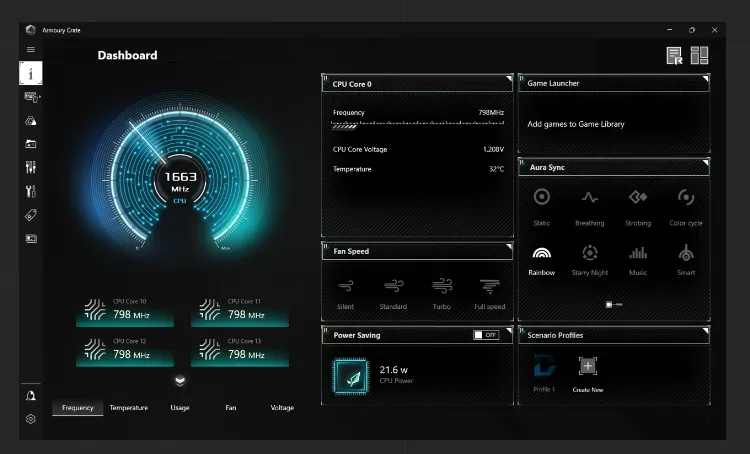Click the report list icon top right
The height and width of the screenshot is (454, 750).
coord(674,55)
